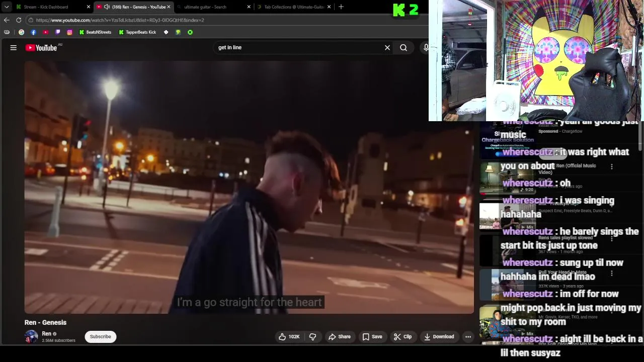Download the video with the Download button
This screenshot has height=362, width=644.
tap(439, 337)
